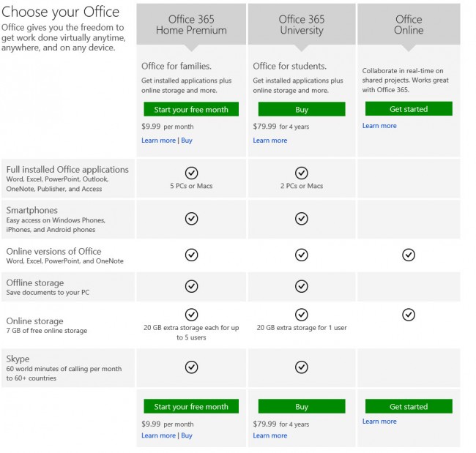Click the 'Online versions of Office' row title

click(53, 251)
